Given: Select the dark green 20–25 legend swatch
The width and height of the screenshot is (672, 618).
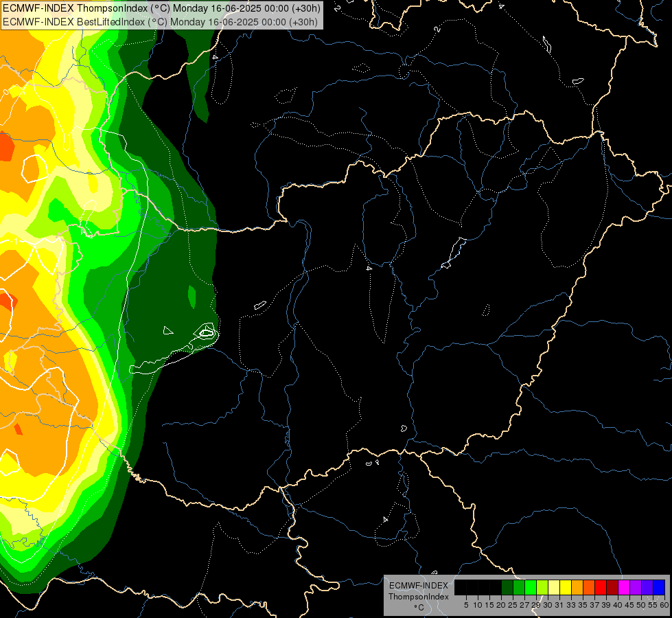Looking at the screenshot, I should [507, 587].
